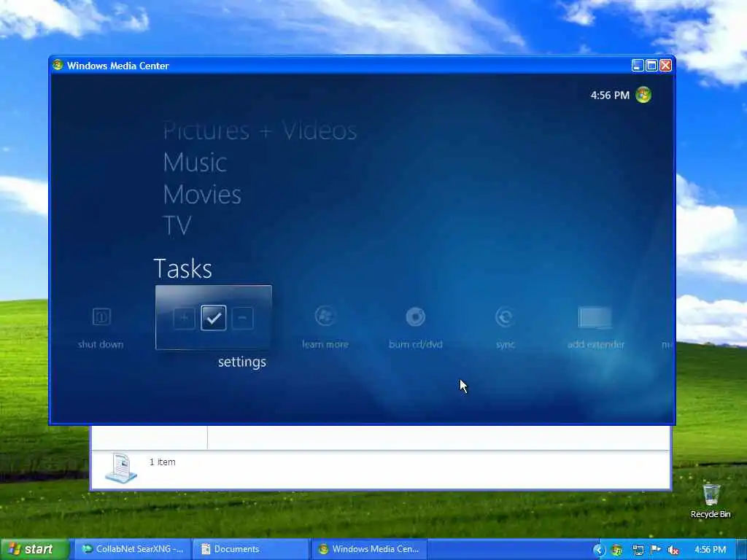Click the shut down power icon
The image size is (747, 560).
click(101, 316)
